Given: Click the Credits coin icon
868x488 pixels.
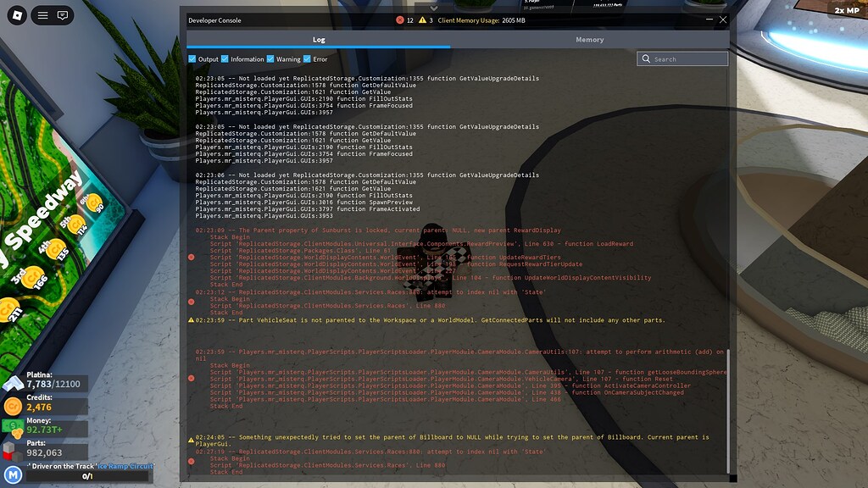Looking at the screenshot, I should 13,407.
